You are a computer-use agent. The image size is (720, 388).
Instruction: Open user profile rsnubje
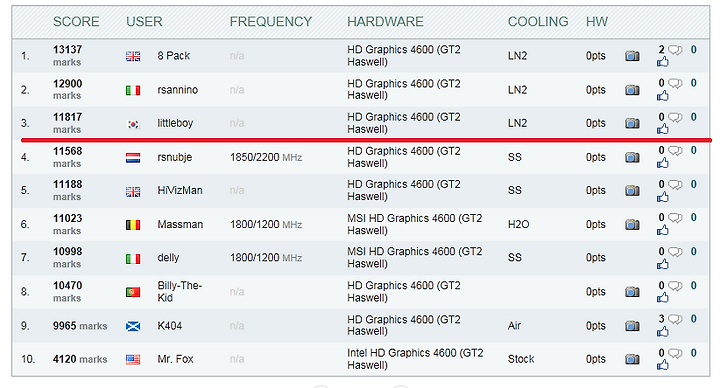click(x=175, y=157)
